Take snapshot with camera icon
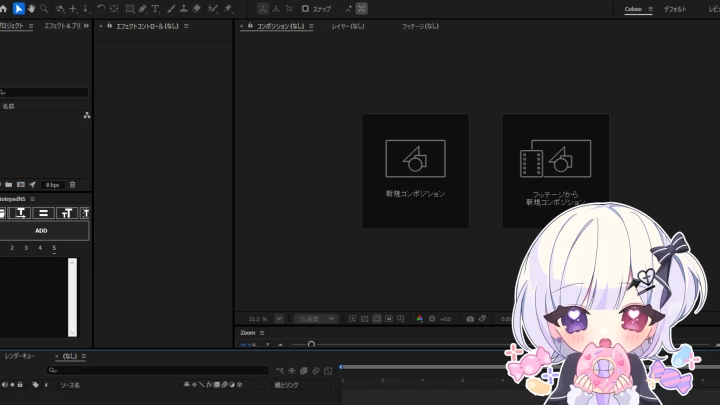 [470, 319]
